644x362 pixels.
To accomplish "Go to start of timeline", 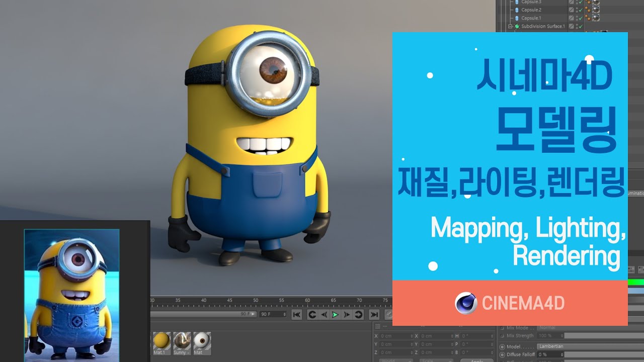I will [297, 315].
